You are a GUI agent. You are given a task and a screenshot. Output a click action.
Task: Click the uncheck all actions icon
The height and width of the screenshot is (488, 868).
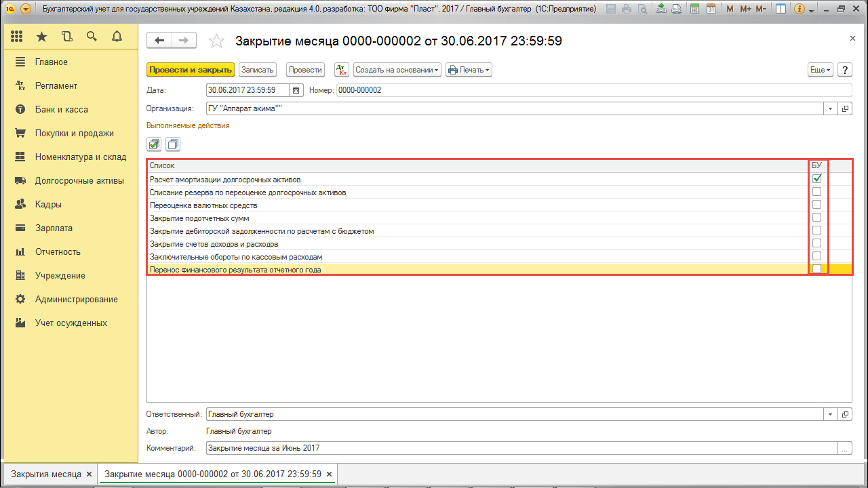[x=173, y=144]
